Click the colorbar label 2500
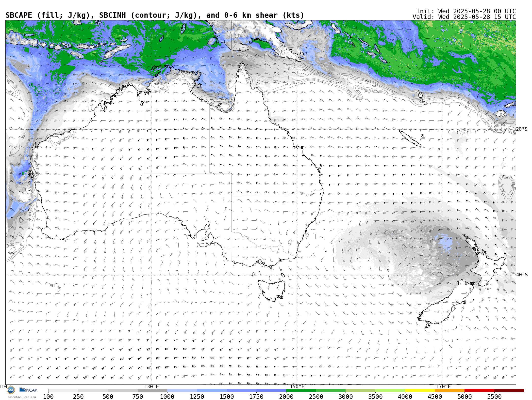This screenshot has height=400, width=532. pyautogui.click(x=316, y=397)
